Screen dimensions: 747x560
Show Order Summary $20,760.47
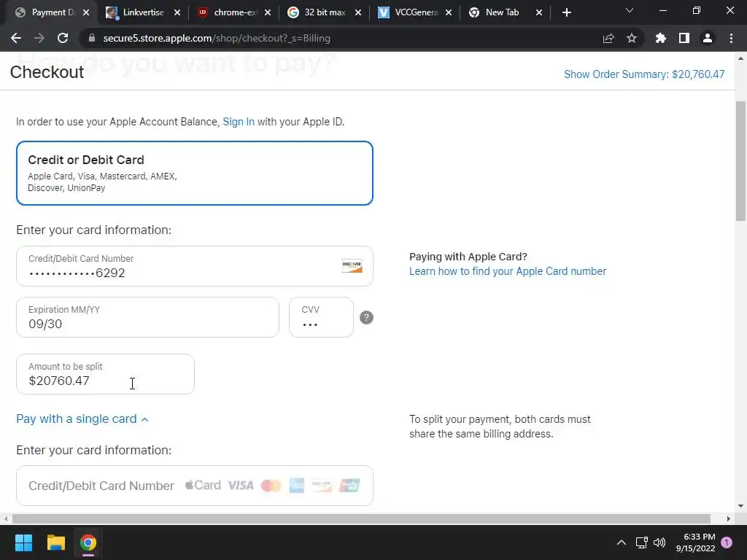[x=644, y=74]
